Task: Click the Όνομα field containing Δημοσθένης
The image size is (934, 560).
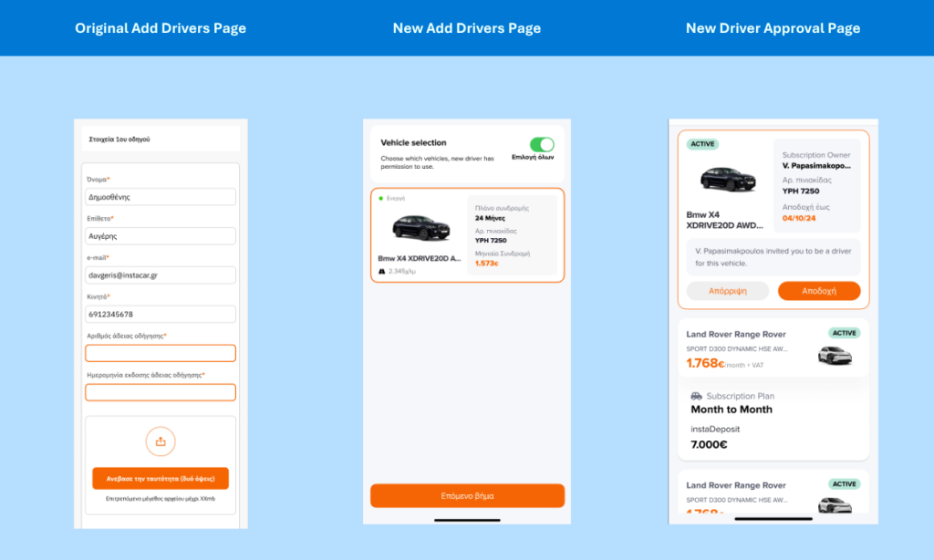Action: 161,196
